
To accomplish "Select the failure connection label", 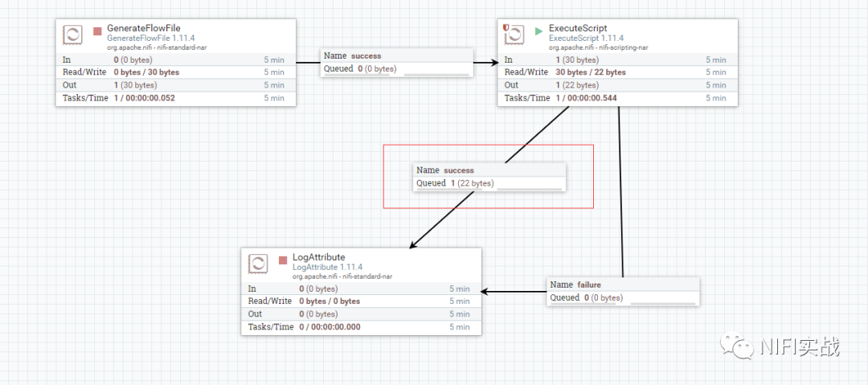I will pos(624,292).
